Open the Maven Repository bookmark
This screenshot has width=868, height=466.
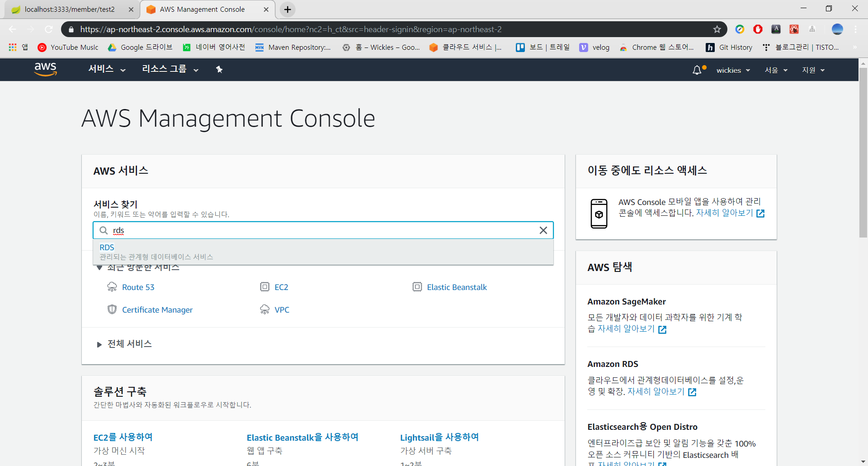[293, 47]
